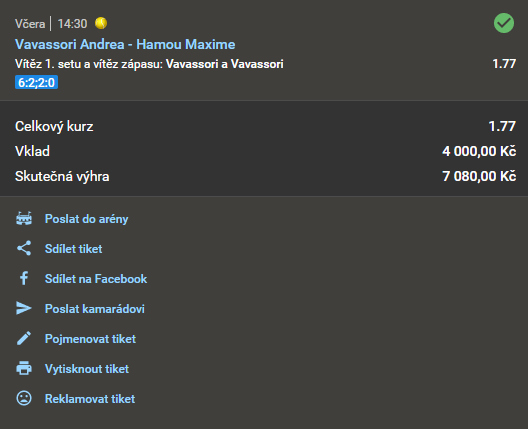Open the Poslat do arény link
The width and height of the screenshot is (528, 429).
87,219
